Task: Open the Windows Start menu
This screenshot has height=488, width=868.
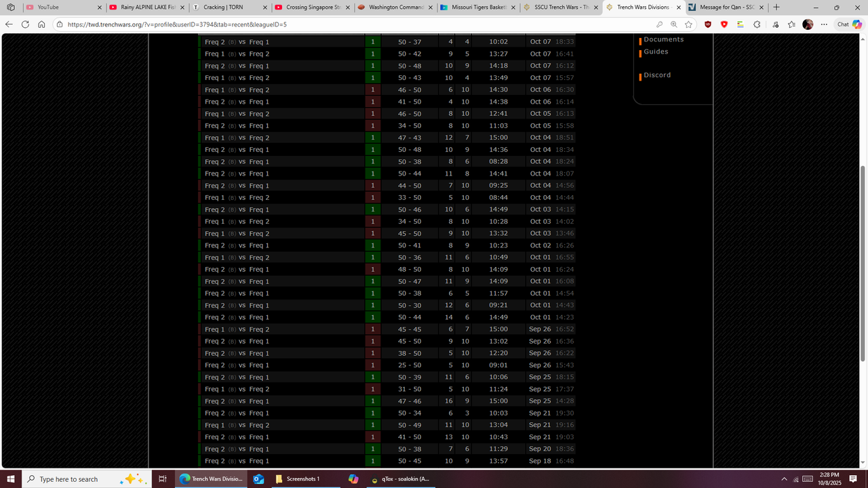Action: coord(11,479)
